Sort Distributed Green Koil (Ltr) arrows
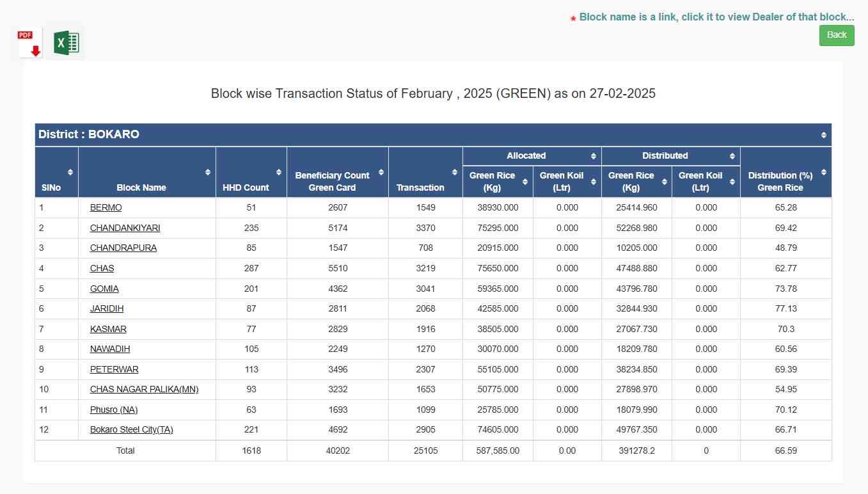This screenshot has width=868, height=494. tap(732, 182)
